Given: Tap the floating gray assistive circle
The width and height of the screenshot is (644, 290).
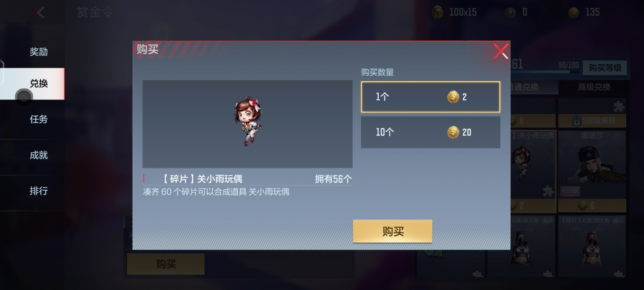Looking at the screenshot, I should click(x=24, y=97).
